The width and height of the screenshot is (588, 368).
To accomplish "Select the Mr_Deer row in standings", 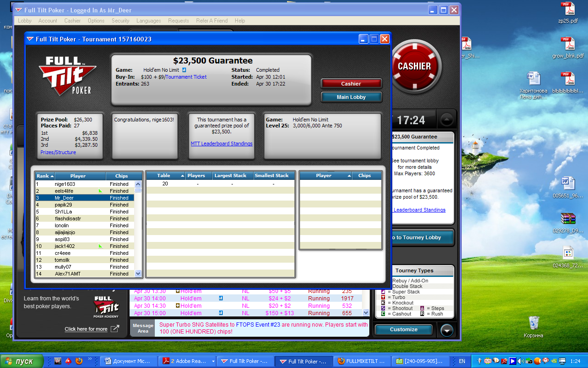I will (85, 198).
